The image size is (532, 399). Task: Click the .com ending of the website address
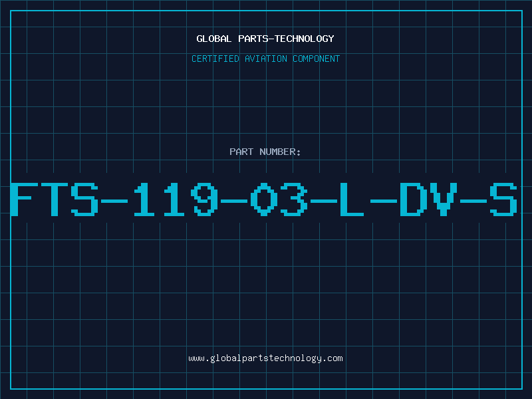pos(332,358)
